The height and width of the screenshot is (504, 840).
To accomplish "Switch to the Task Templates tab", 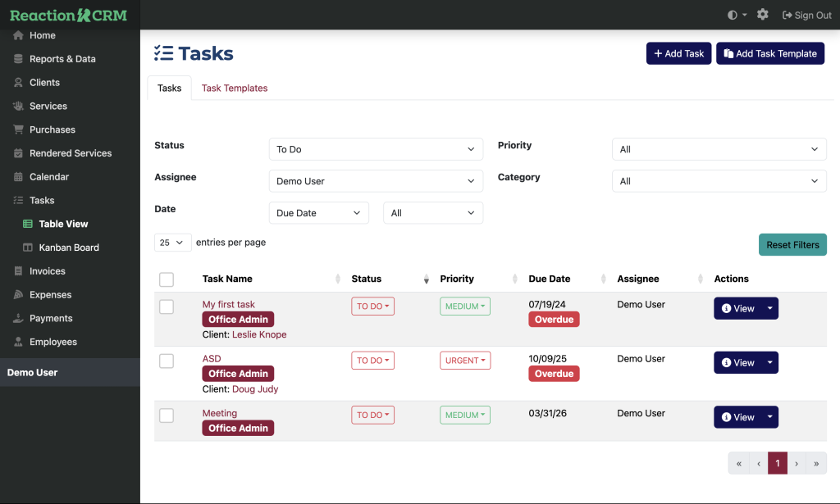I will [x=235, y=89].
